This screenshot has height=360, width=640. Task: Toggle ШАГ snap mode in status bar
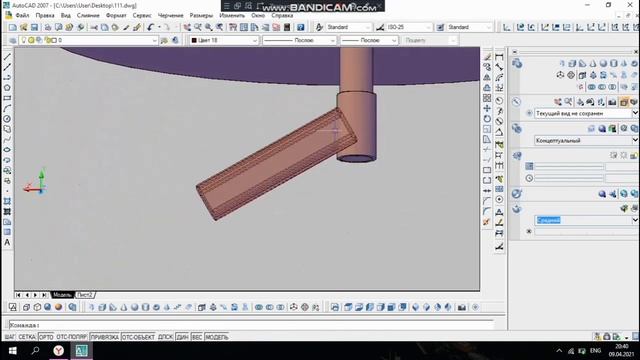pyautogui.click(x=9, y=337)
